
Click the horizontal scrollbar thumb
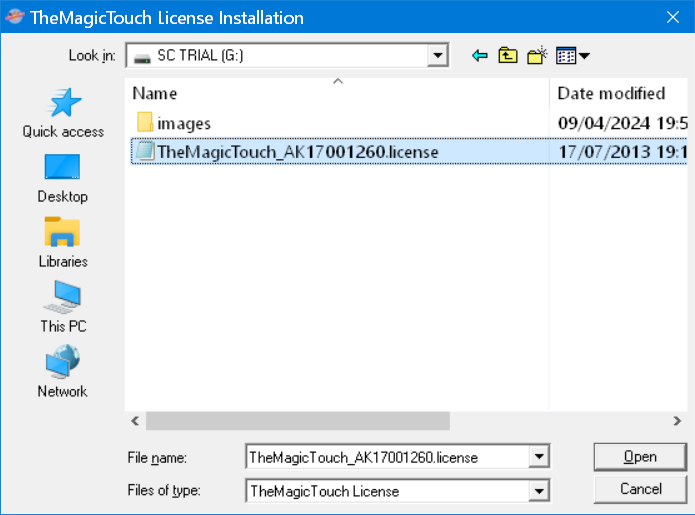pos(298,421)
